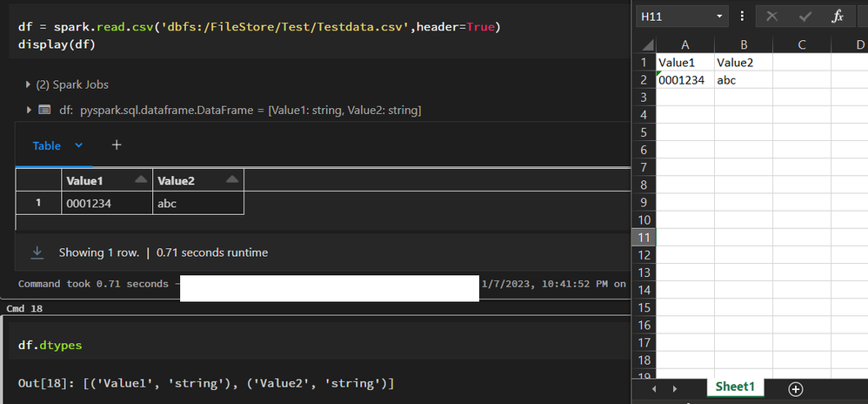Select column A header in Excel
Image resolution: width=868 pixels, height=404 pixels.
coord(685,44)
